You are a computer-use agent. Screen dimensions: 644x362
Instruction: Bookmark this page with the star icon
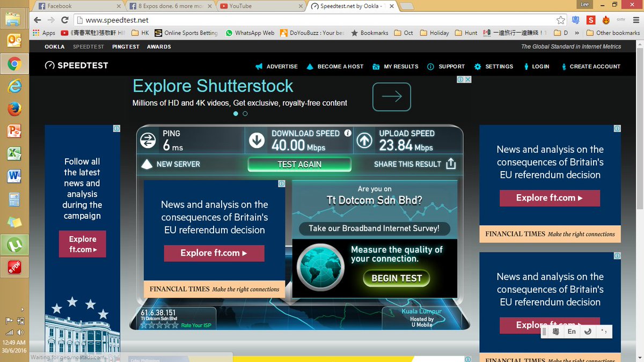[561, 20]
